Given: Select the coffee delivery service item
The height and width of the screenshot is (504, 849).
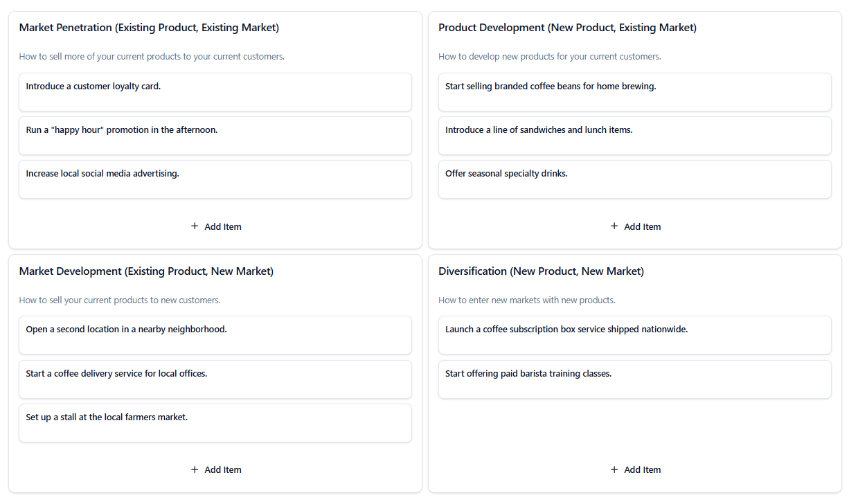Looking at the screenshot, I should tap(215, 379).
